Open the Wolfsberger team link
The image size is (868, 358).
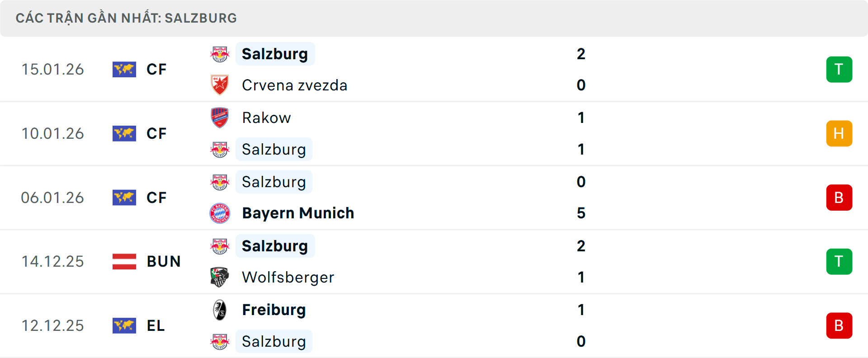pyautogui.click(x=288, y=277)
